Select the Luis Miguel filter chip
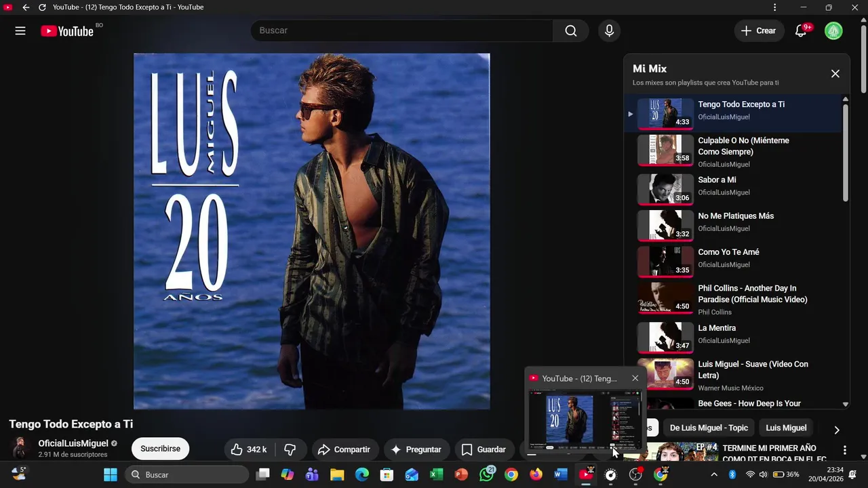 pyautogui.click(x=786, y=428)
